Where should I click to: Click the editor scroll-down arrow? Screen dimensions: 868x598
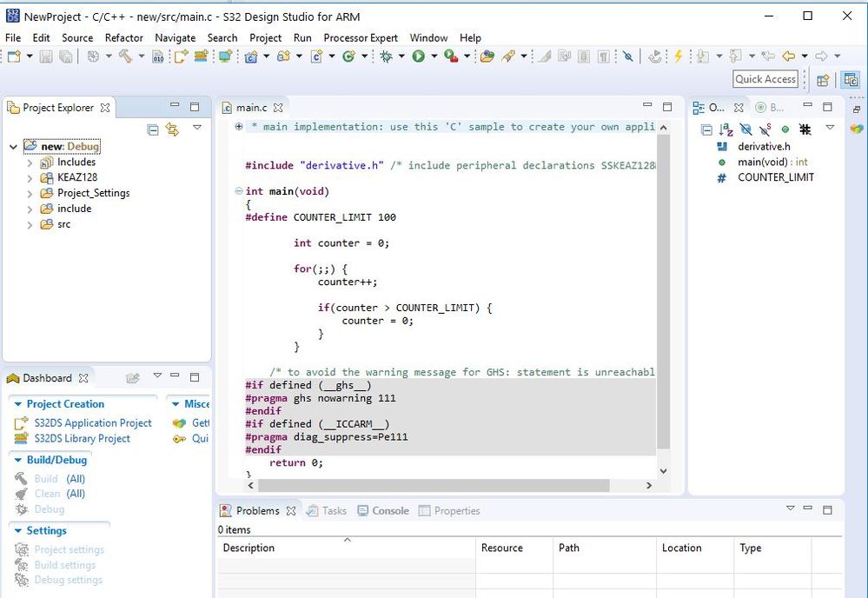click(x=663, y=471)
